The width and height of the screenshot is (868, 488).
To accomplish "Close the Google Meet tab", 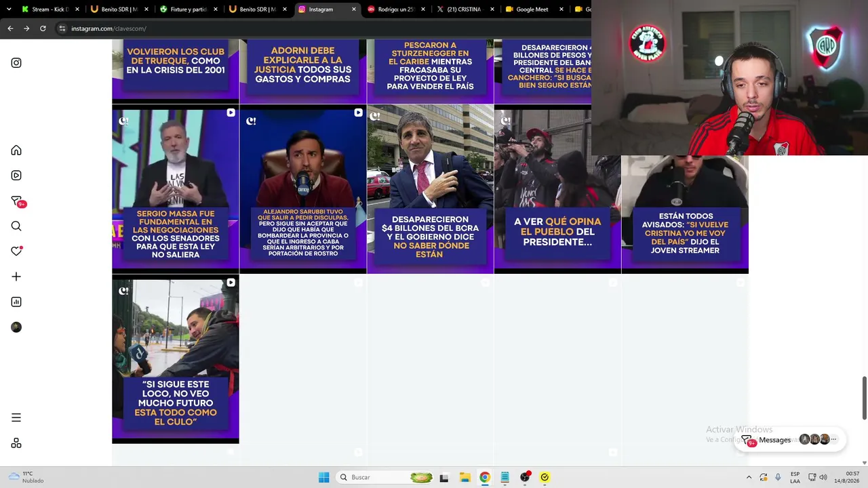I will [x=561, y=9].
